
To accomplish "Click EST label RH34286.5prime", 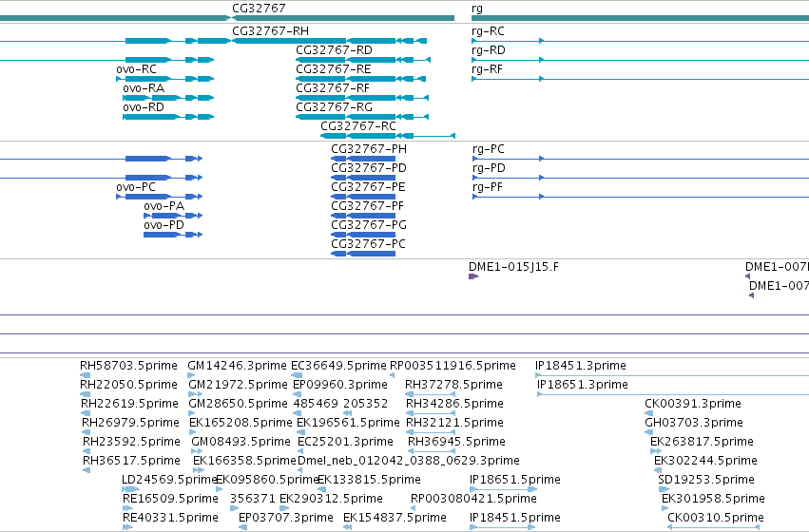I will (x=454, y=404).
